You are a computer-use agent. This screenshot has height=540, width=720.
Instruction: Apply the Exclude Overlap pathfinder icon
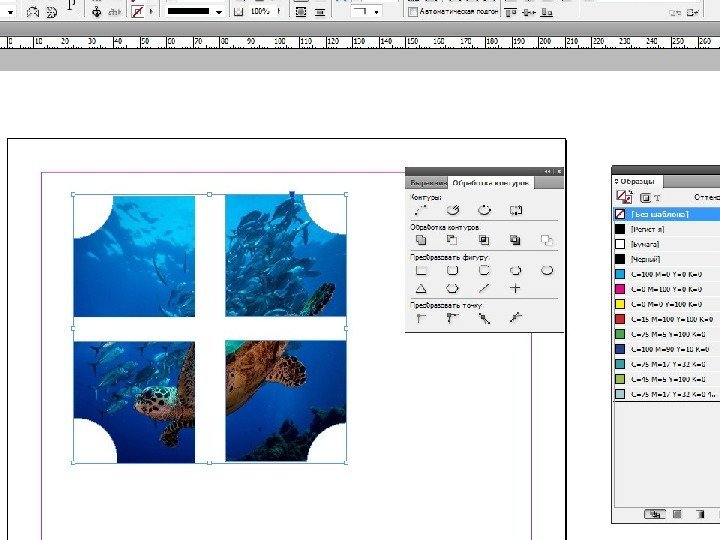click(515, 240)
